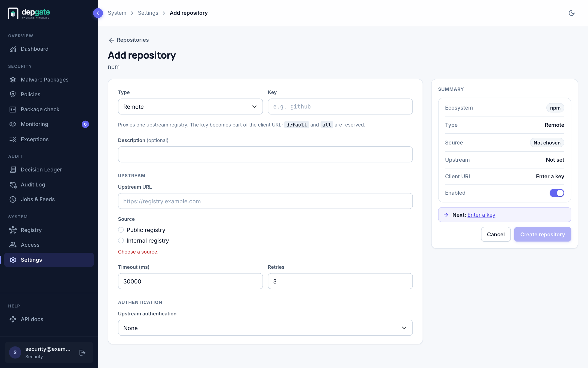Click the Access users icon
The width and height of the screenshot is (588, 368).
pyautogui.click(x=13, y=245)
